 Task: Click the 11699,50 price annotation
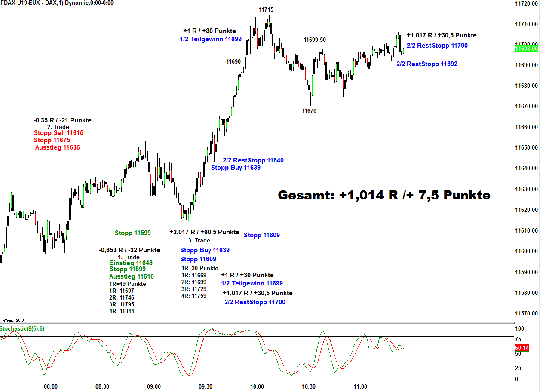(314, 40)
